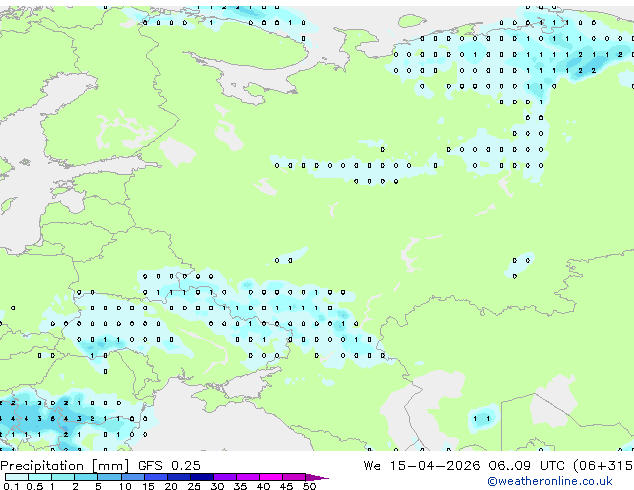Select the legend swatch between 2 and 5
Image resolution: width=634 pixels, height=490 pixels.
coord(86,477)
